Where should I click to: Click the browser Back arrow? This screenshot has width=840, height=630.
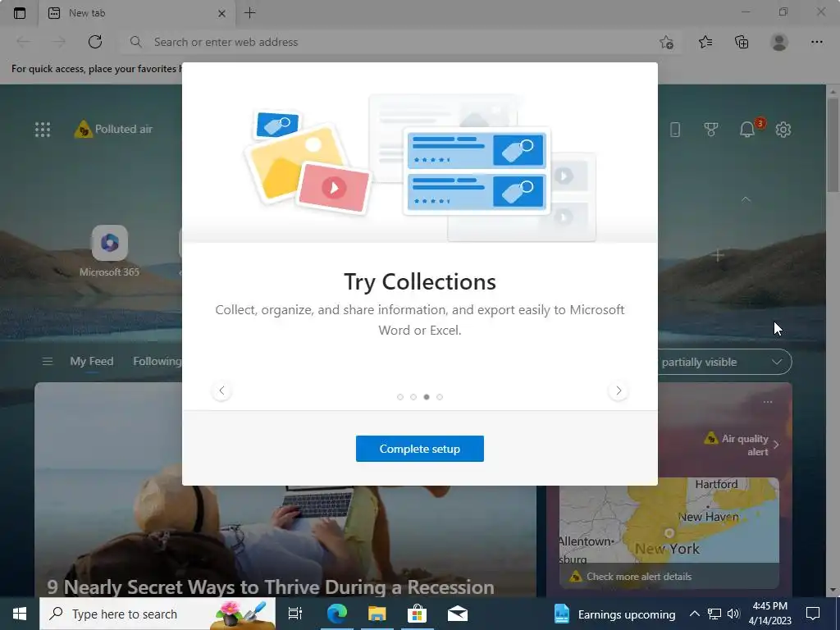(24, 42)
